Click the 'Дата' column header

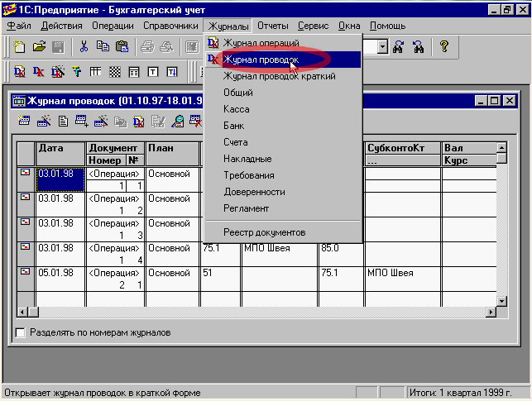click(x=60, y=147)
